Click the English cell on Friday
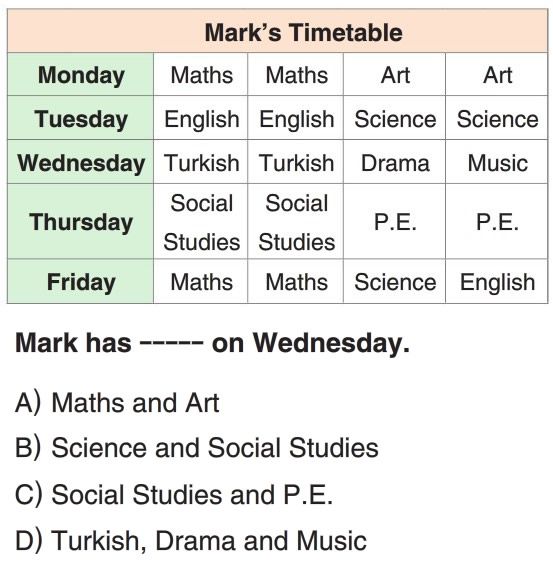 point(497,282)
